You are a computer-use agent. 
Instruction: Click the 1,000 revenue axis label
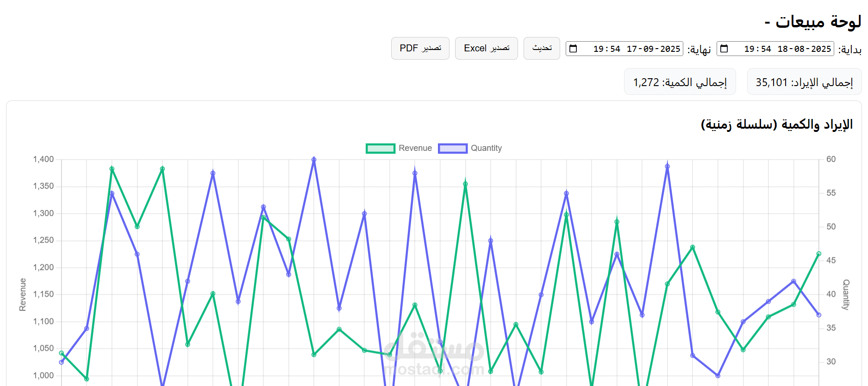pos(44,375)
